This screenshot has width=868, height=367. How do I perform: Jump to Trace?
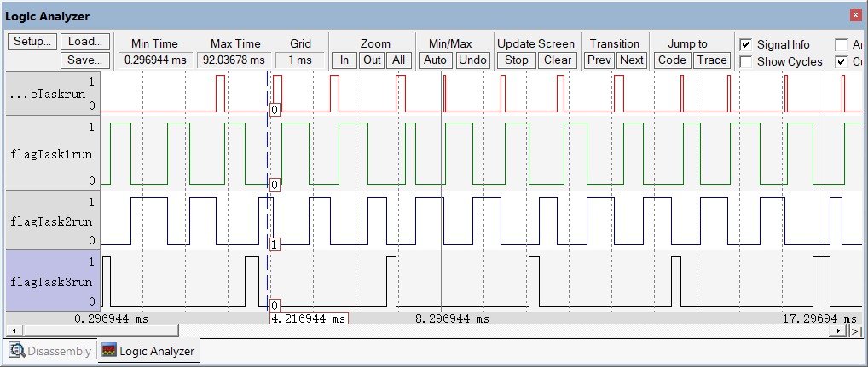[712, 60]
